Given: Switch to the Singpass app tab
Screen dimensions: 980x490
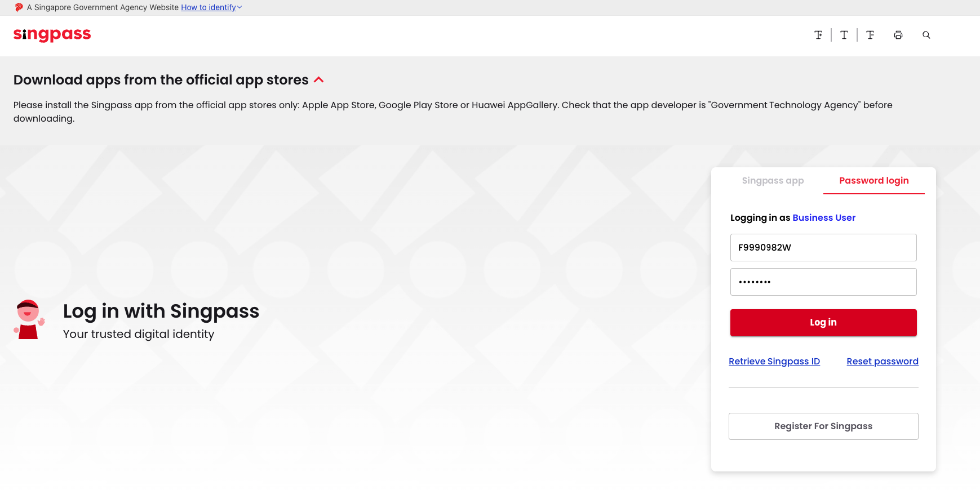Looking at the screenshot, I should 773,181.
